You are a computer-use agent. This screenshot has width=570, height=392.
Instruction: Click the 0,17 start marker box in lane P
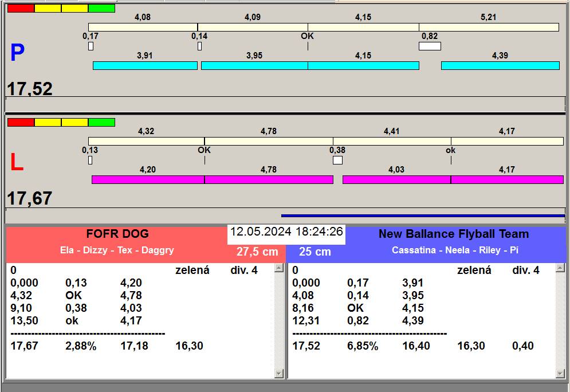(x=91, y=46)
